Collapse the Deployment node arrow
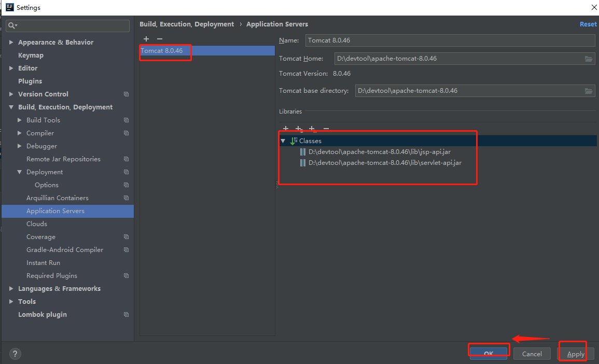Screen dimensions: 599x364 click(x=20, y=172)
